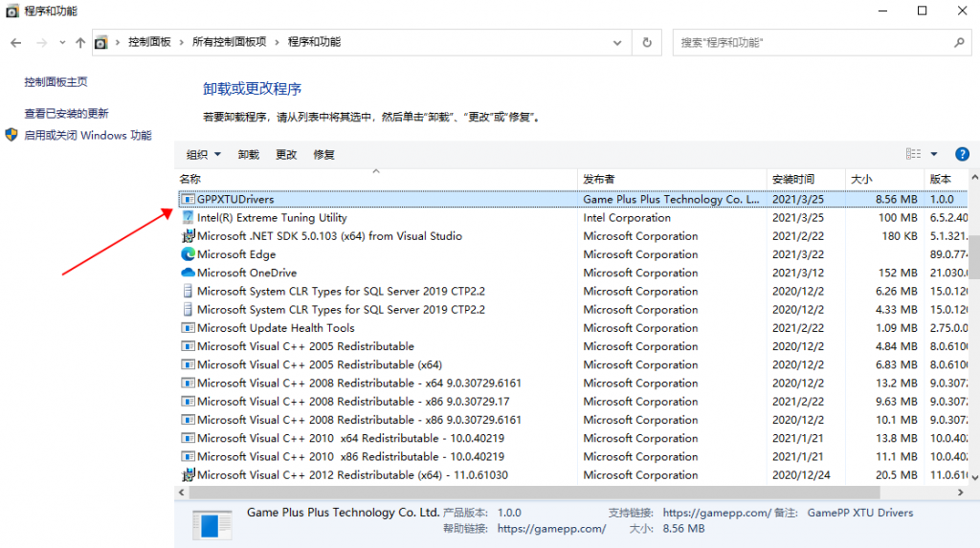
Task: Click the Visual C++ 2005 Redistributable (x64) icon
Action: coord(188,364)
